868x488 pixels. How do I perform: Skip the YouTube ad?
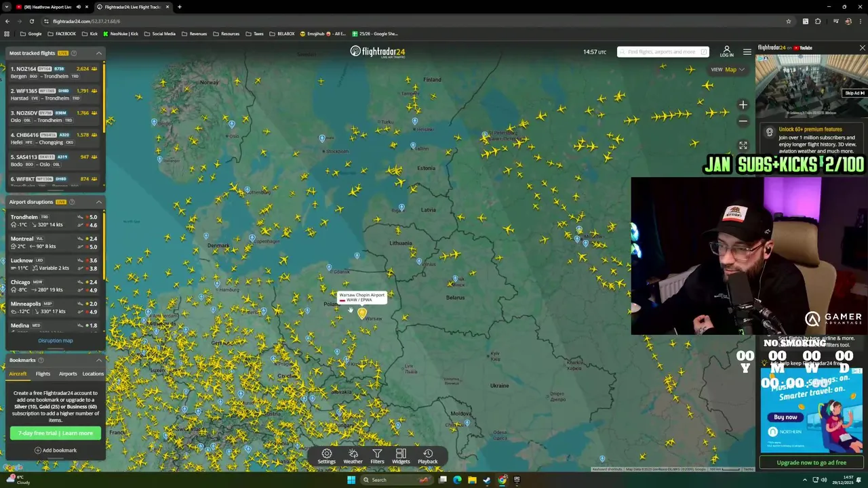[x=854, y=93]
